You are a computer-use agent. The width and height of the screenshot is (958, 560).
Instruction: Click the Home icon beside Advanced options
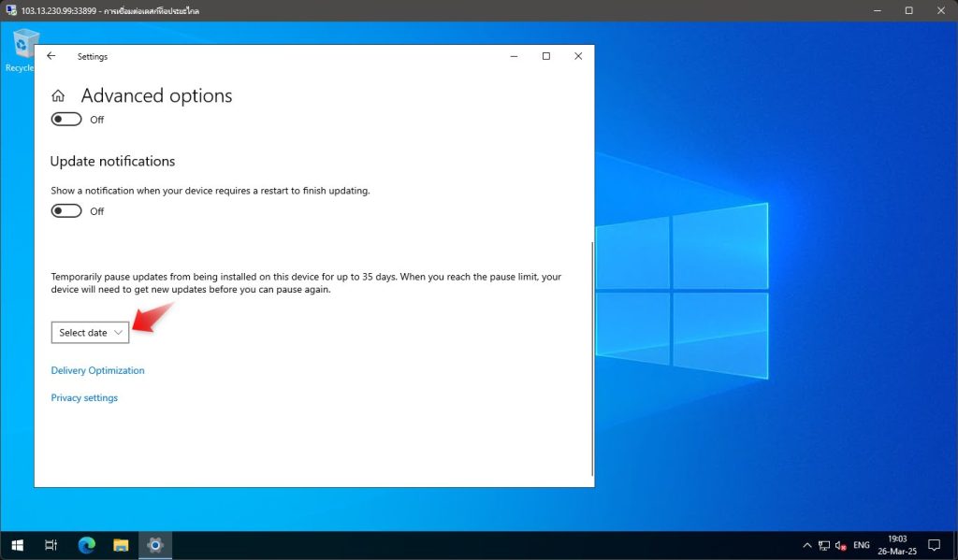[57, 95]
